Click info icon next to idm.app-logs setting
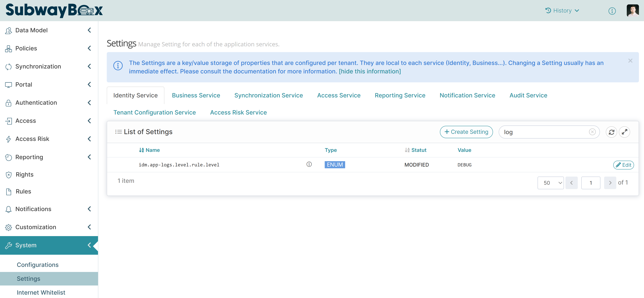644x298 pixels. (x=309, y=164)
